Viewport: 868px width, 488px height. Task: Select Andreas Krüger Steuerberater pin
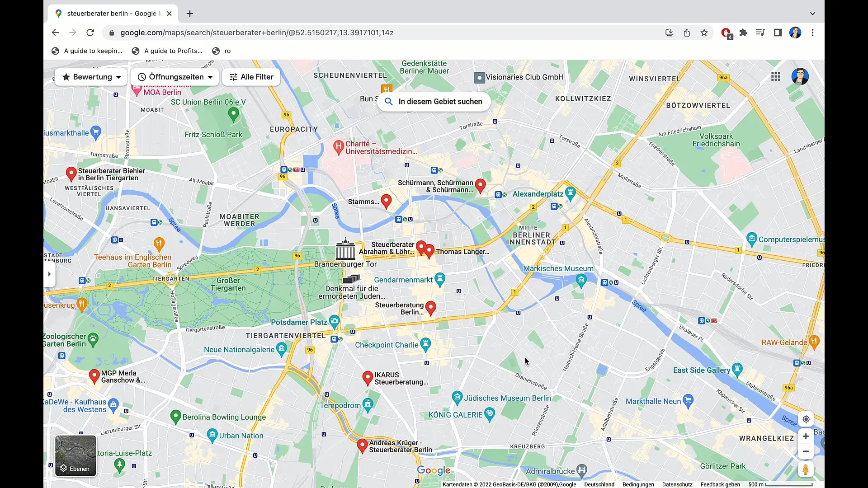pos(362,446)
